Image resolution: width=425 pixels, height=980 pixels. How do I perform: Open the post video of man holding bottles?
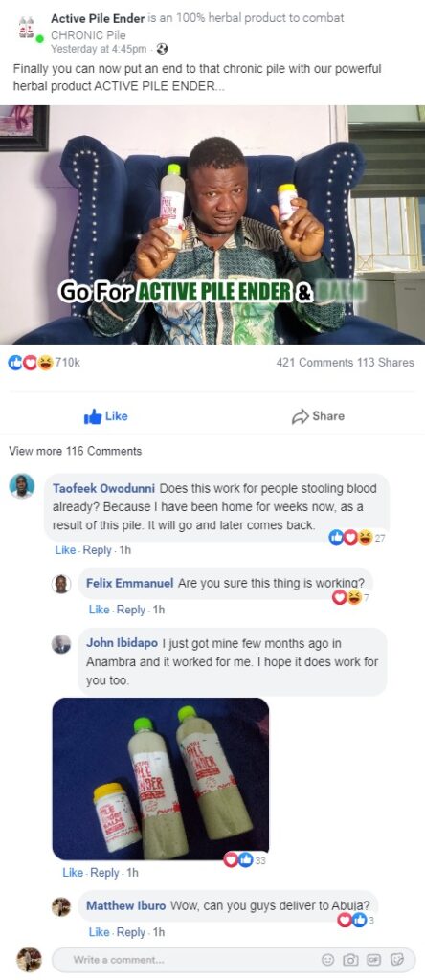pyautogui.click(x=212, y=224)
